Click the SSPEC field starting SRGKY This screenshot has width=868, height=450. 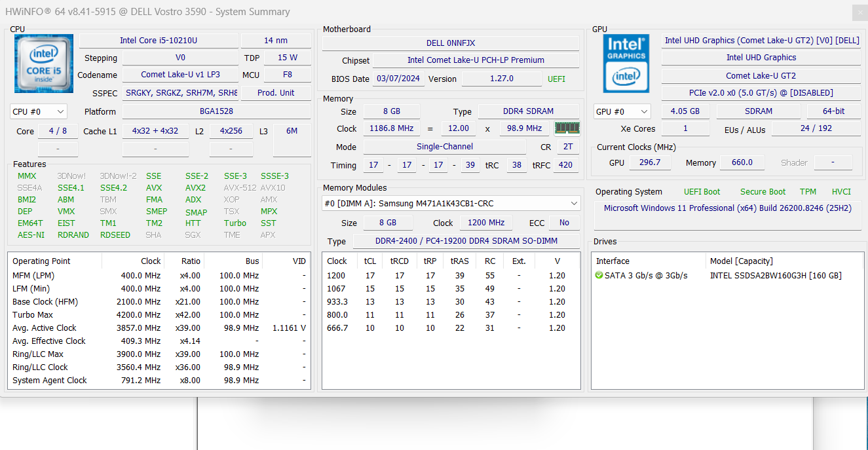180,92
